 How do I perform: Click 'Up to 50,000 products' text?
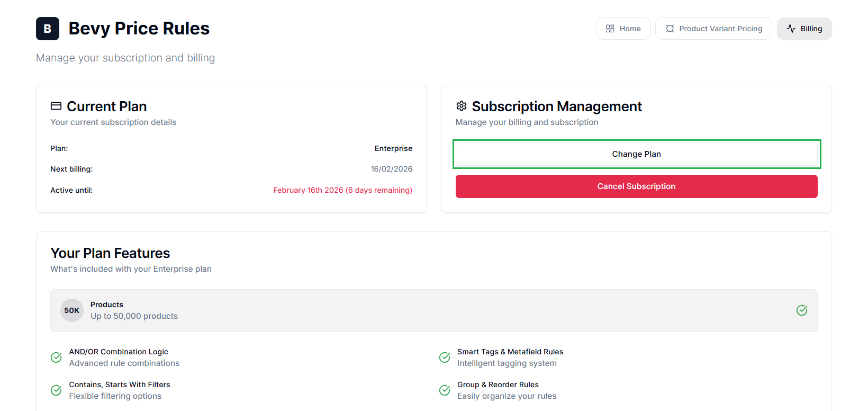pyautogui.click(x=134, y=316)
